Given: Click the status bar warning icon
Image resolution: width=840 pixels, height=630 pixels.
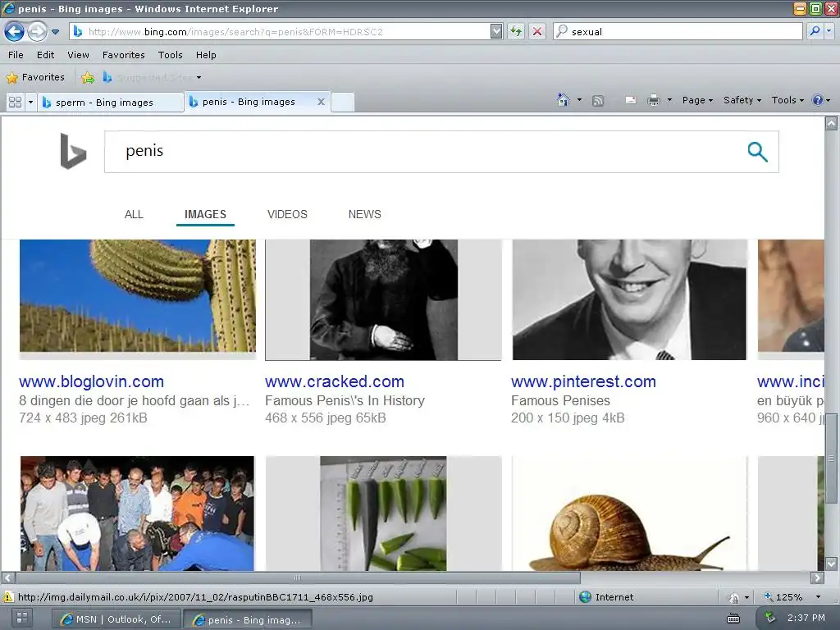Looking at the screenshot, I should click(8, 597).
